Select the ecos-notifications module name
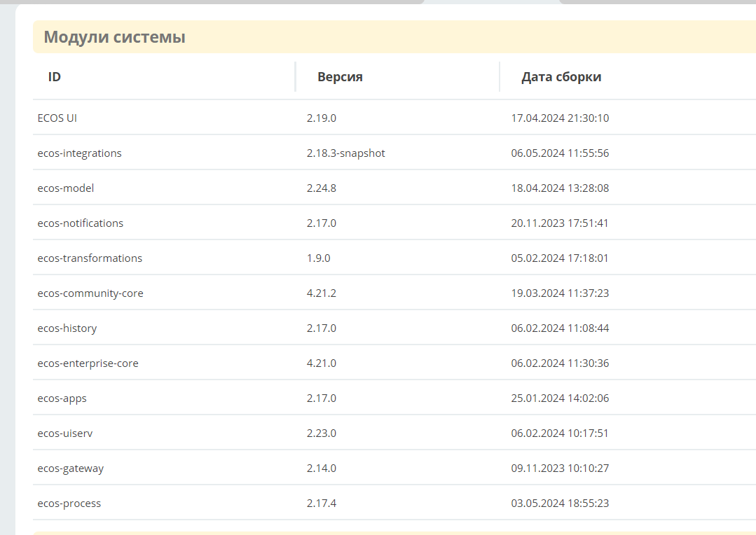756x535 pixels. (80, 223)
